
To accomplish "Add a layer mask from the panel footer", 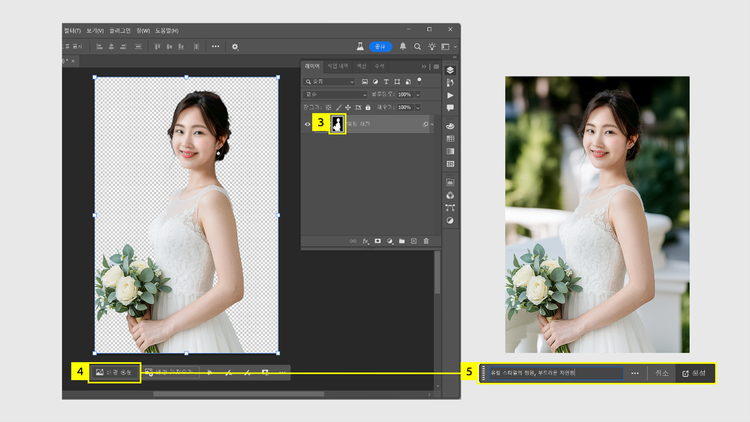I will point(378,241).
